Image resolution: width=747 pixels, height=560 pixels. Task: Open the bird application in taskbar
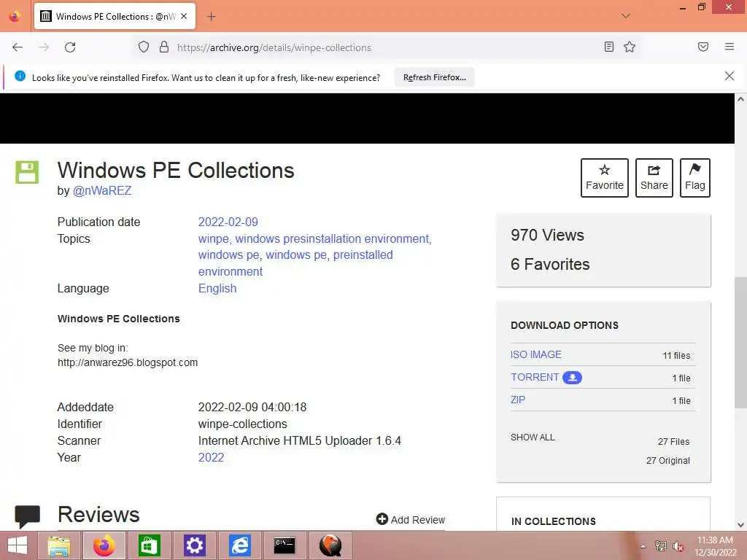coord(330,545)
